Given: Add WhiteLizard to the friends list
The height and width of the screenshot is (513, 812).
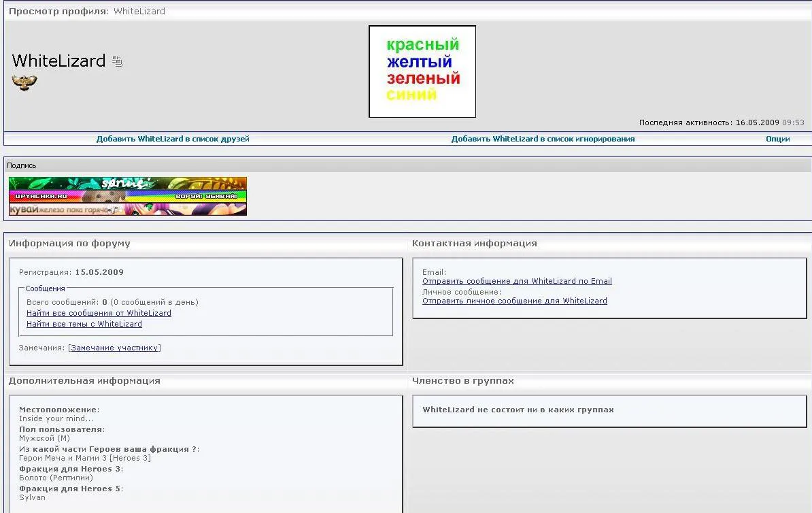Looking at the screenshot, I should point(173,139).
